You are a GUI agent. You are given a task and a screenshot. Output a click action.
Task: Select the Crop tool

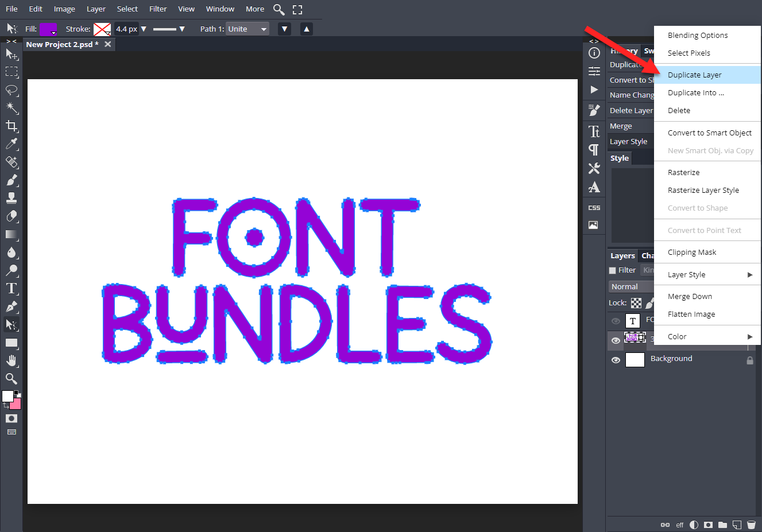coord(11,126)
